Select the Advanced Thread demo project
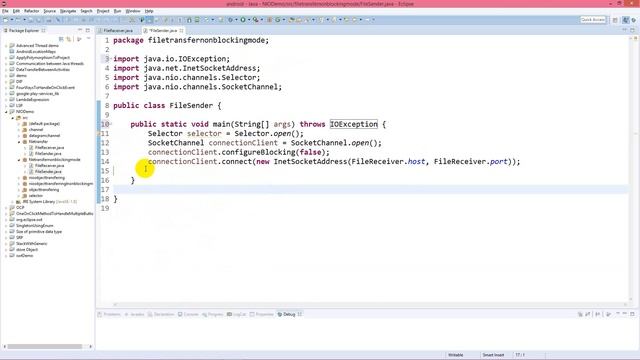Screen dimensions: 640x360 (37, 46)
